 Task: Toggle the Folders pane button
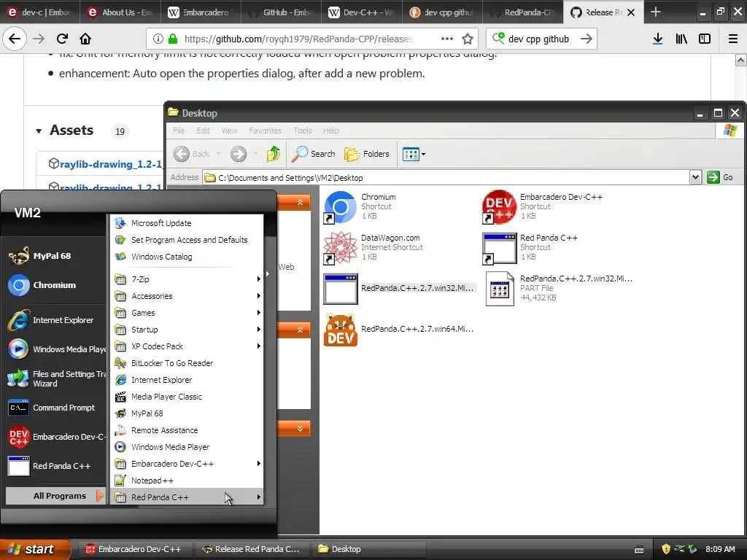click(367, 154)
